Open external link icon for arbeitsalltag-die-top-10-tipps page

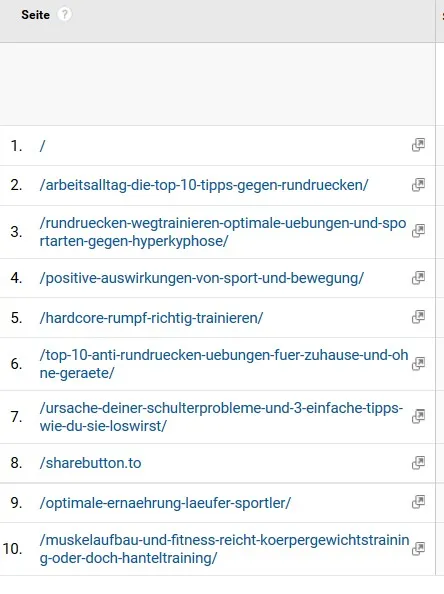(x=418, y=185)
